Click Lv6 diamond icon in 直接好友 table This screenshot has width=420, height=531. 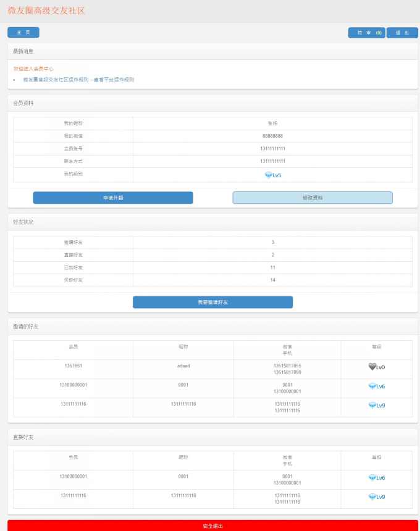[x=372, y=478]
